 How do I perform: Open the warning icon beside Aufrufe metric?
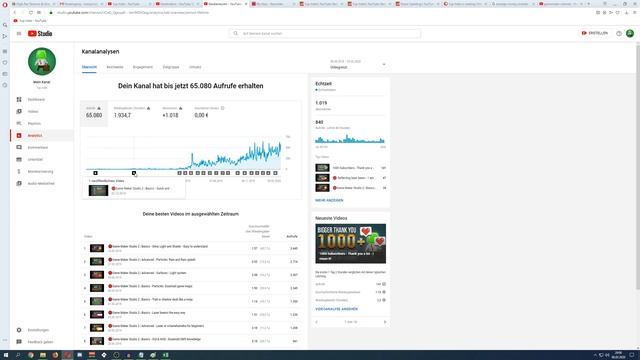pyautogui.click(x=99, y=108)
